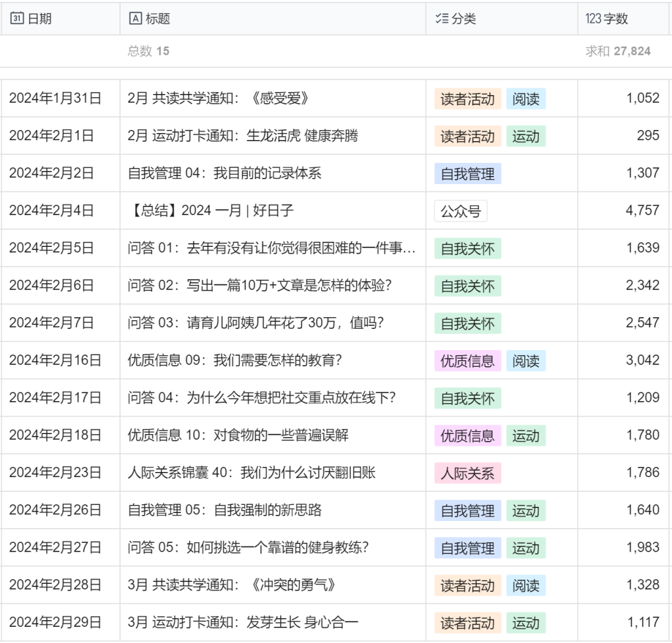Click the 123 number icon beside 字数
Viewport: 672px width, 643px height.
point(593,19)
